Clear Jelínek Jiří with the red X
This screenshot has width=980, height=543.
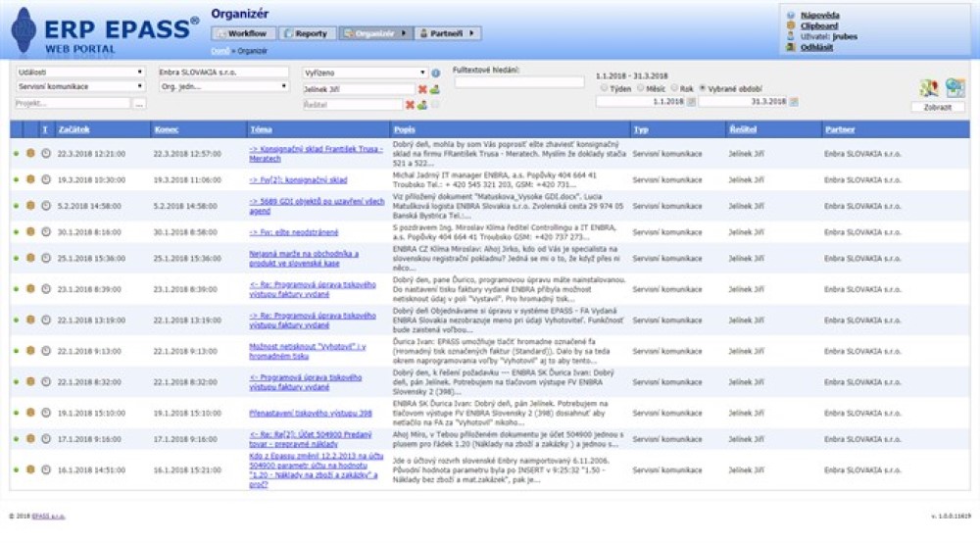click(422, 90)
